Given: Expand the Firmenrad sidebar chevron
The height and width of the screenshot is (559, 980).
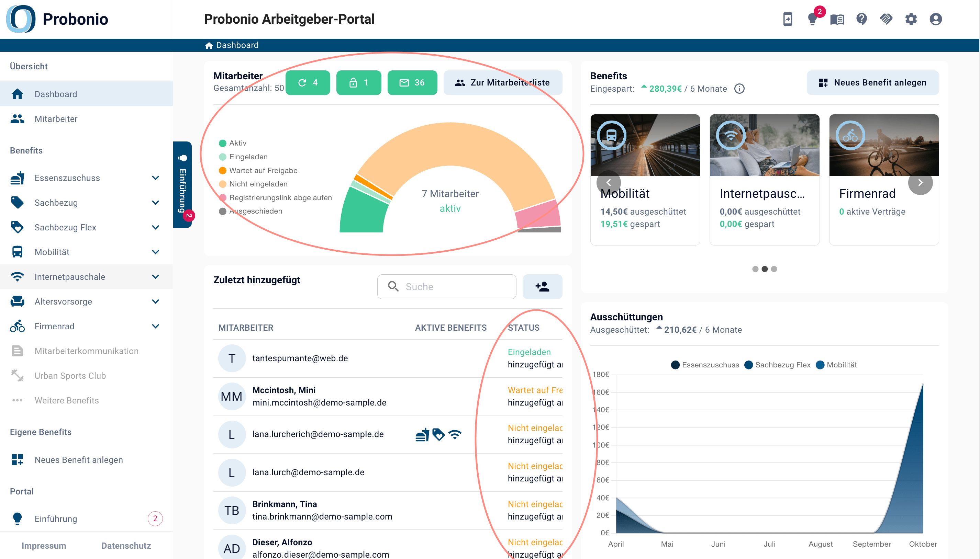Looking at the screenshot, I should (155, 326).
